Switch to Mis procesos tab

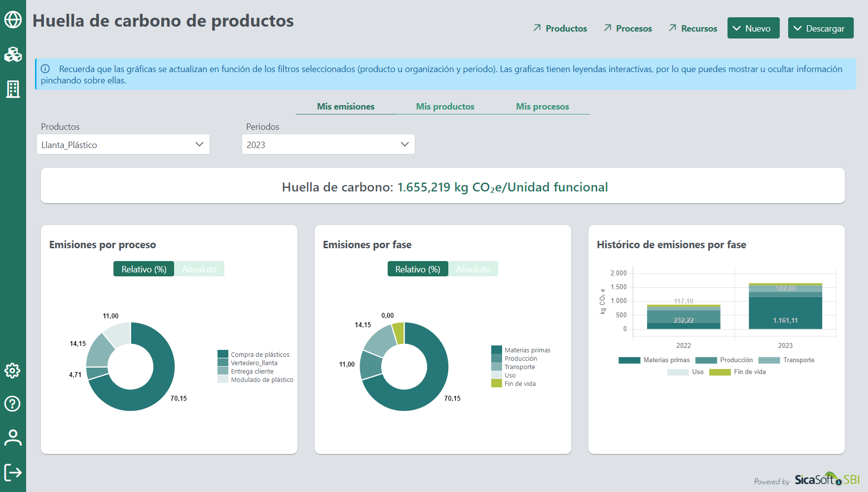click(542, 107)
